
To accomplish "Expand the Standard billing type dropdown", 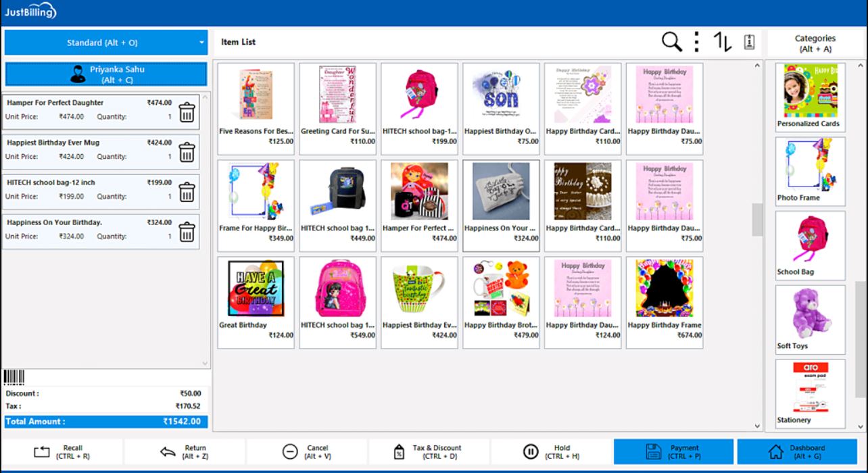I will coord(106,43).
